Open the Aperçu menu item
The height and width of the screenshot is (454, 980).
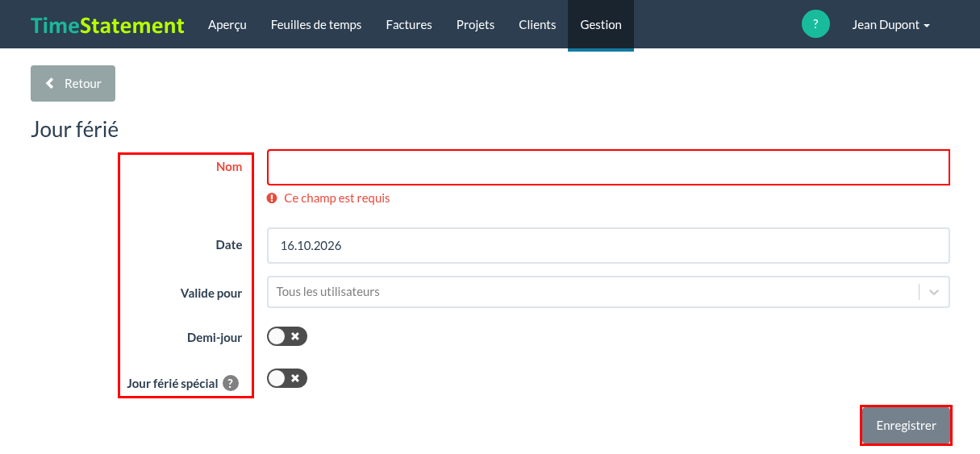point(227,25)
